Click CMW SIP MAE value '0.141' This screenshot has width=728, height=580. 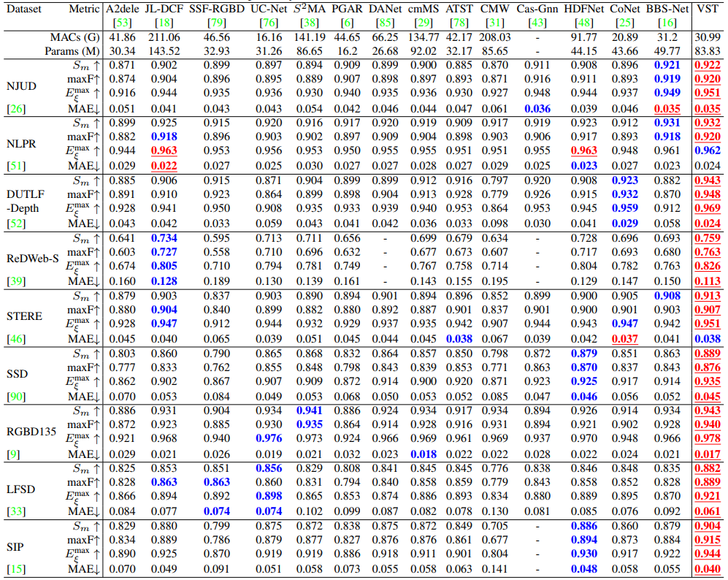click(x=495, y=569)
